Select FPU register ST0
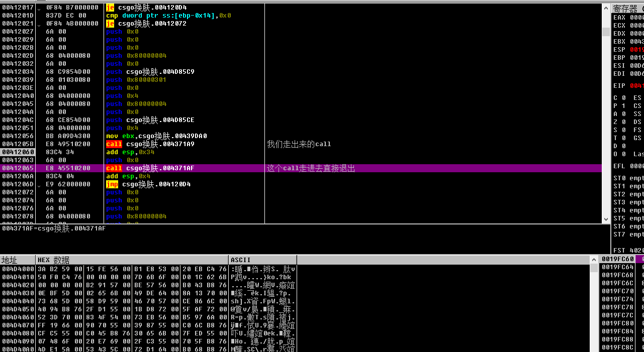Screen dimensions: 644x352 tap(628, 178)
